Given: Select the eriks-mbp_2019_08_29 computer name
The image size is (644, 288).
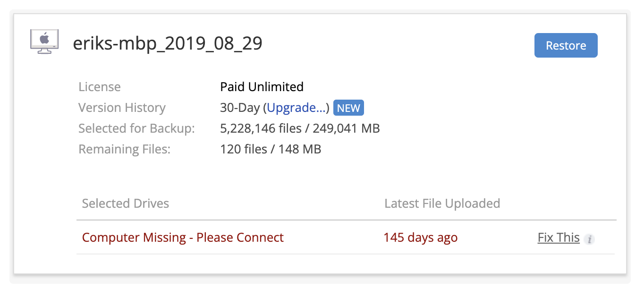Looking at the screenshot, I should (x=168, y=43).
